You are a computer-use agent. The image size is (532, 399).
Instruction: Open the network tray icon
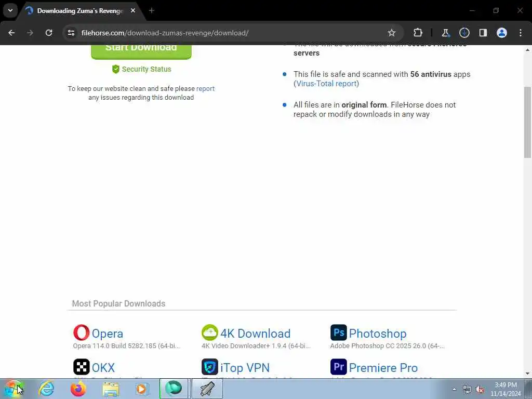pyautogui.click(x=467, y=389)
